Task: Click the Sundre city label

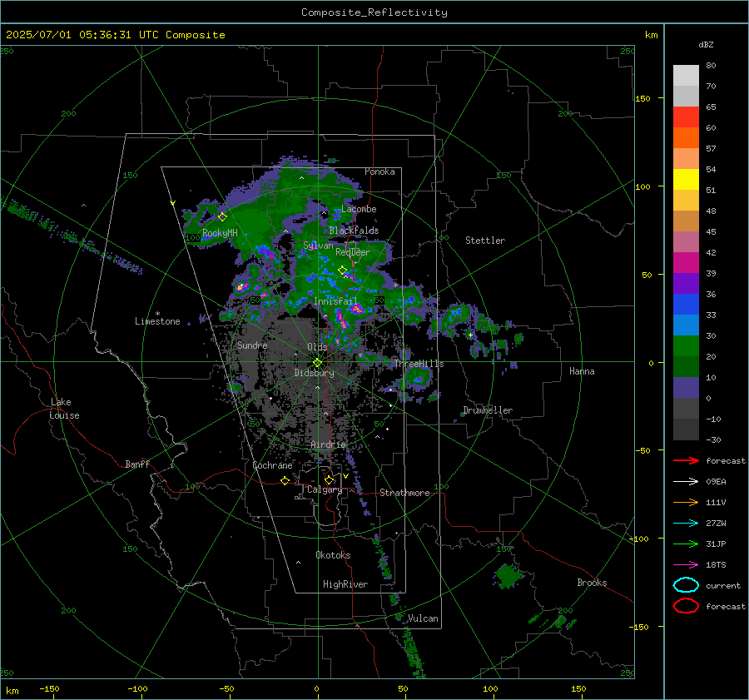Action: tap(252, 345)
